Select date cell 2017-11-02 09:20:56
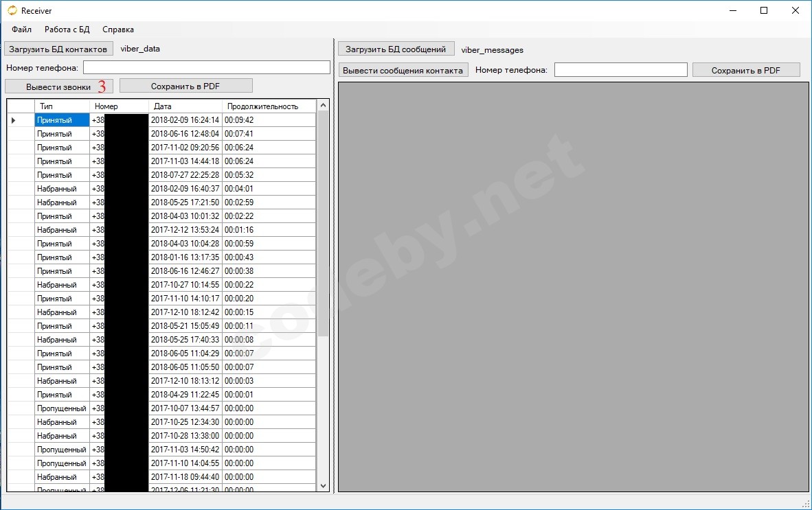 click(x=185, y=148)
